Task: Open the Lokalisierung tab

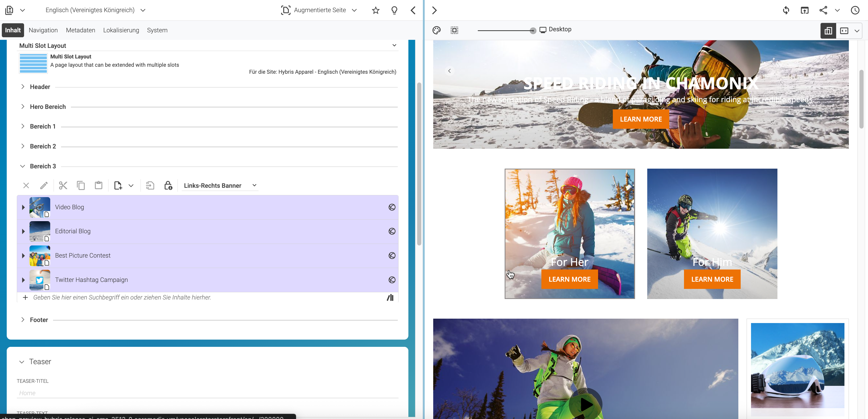Action: point(121,30)
